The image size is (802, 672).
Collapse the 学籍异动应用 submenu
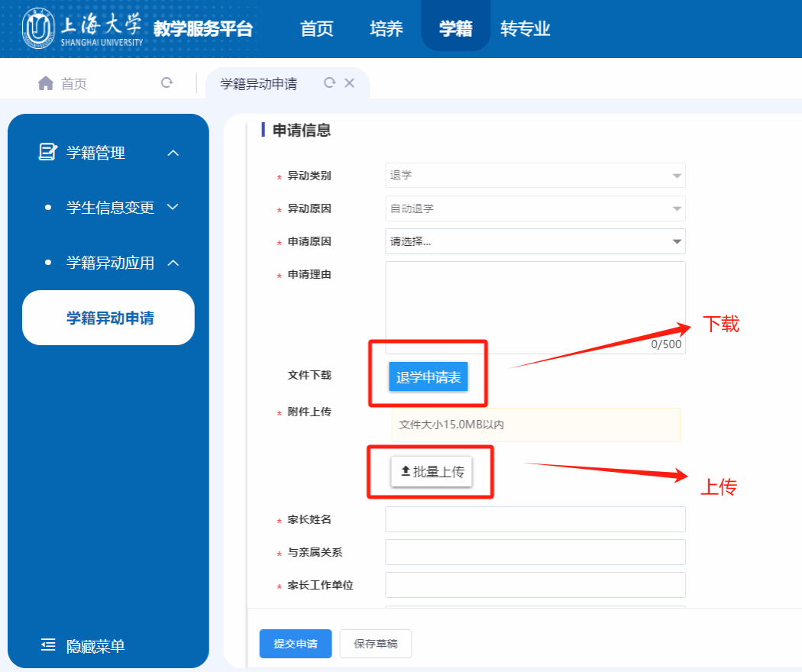coord(173,263)
